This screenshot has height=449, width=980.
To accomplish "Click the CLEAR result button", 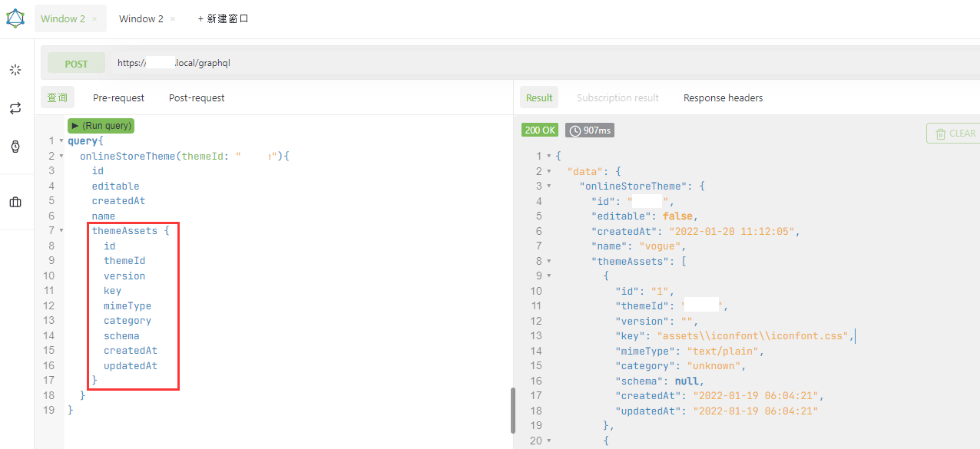I will [x=952, y=134].
